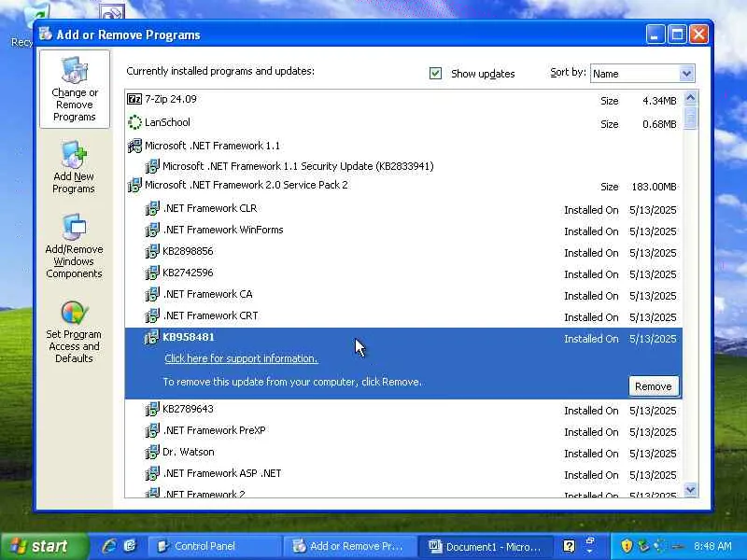747x560 pixels.
Task: Switch to Add or Remove Programs taskbar button
Action: pyautogui.click(x=349, y=546)
